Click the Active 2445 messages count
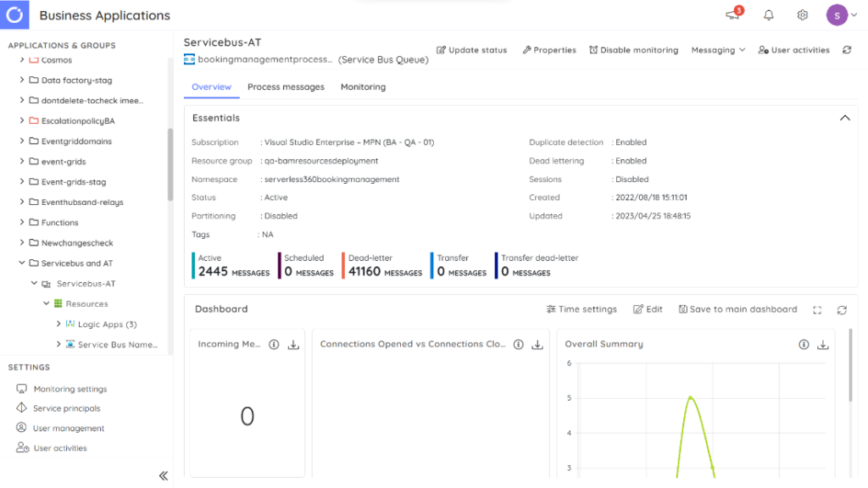 [x=234, y=271]
